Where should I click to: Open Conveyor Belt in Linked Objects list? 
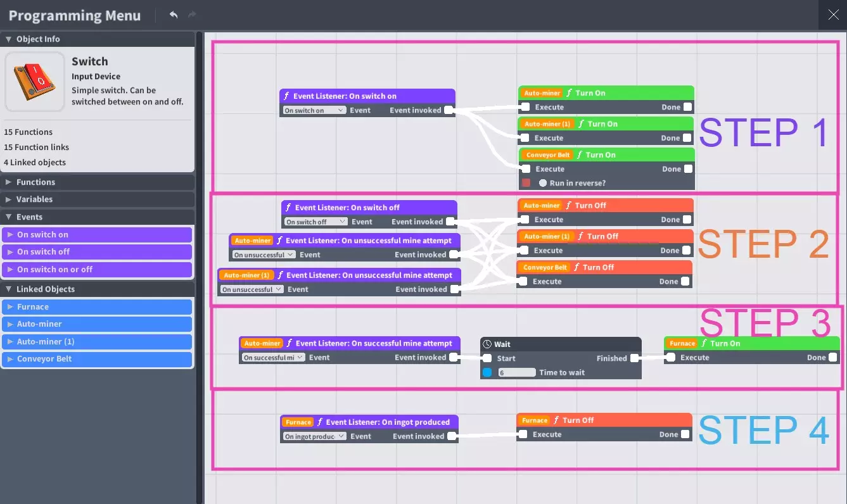[x=97, y=359]
